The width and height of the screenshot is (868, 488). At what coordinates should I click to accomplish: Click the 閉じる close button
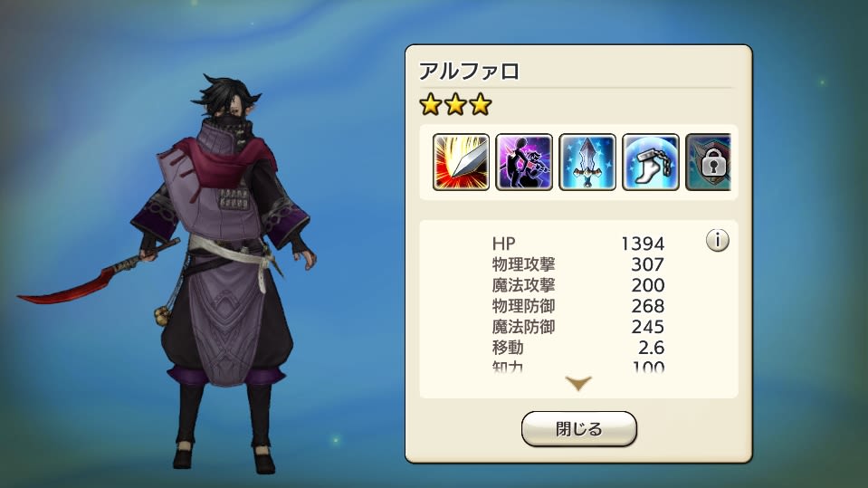579,429
